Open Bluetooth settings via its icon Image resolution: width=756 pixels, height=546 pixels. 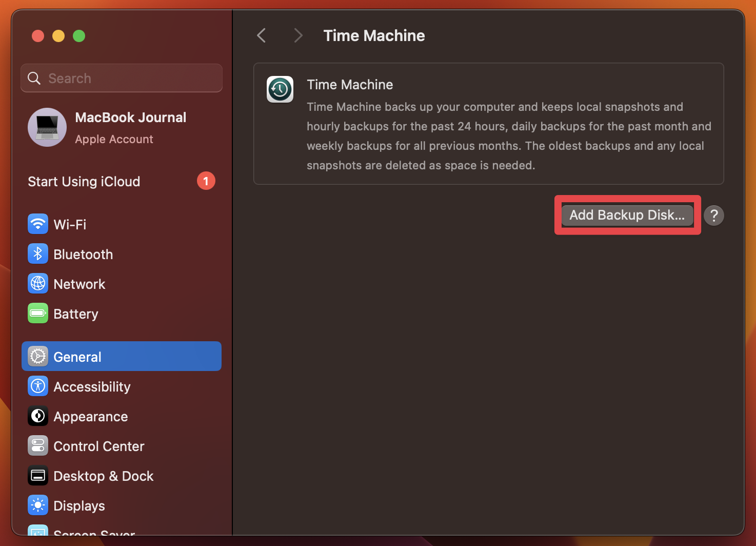click(x=38, y=254)
